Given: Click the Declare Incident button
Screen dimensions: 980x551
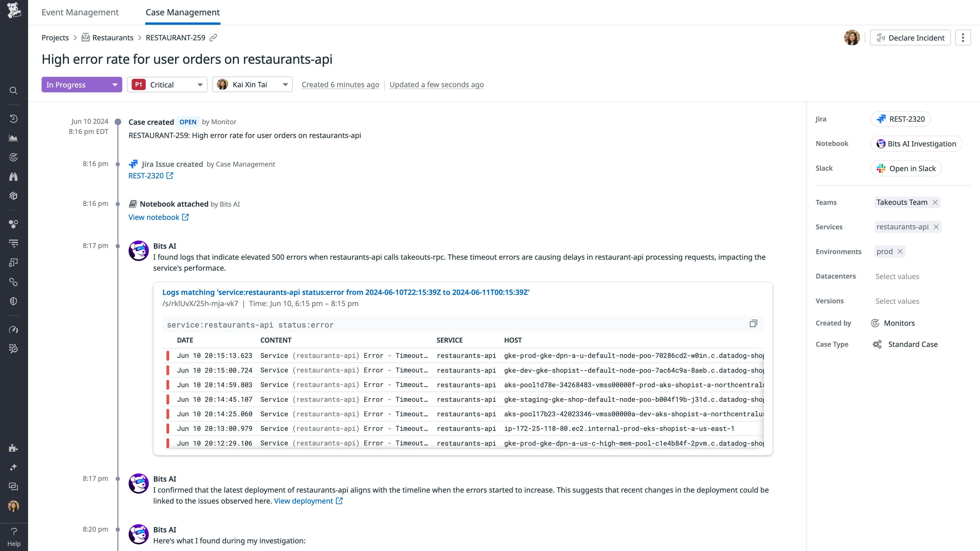Looking at the screenshot, I should tap(910, 38).
